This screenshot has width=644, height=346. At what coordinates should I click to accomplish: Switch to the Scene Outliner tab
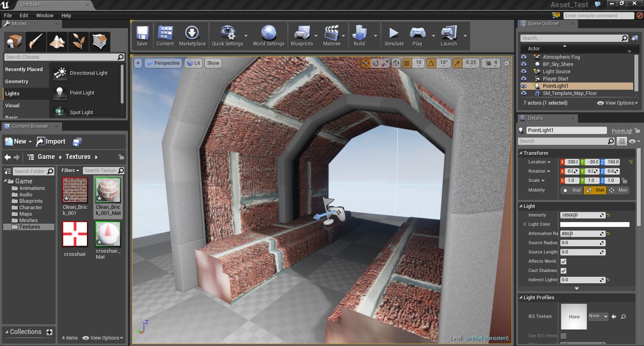[x=542, y=24]
